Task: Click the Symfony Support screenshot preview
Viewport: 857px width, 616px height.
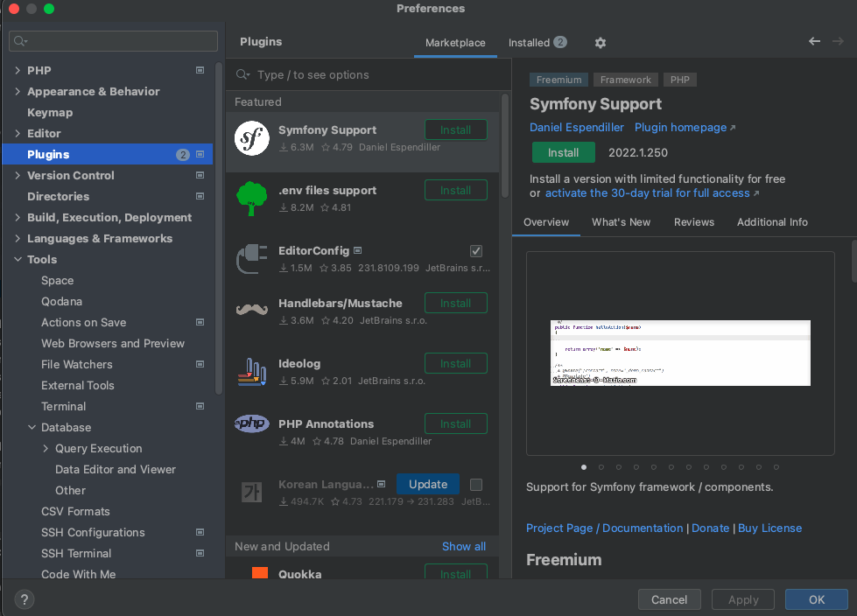Action: point(680,353)
